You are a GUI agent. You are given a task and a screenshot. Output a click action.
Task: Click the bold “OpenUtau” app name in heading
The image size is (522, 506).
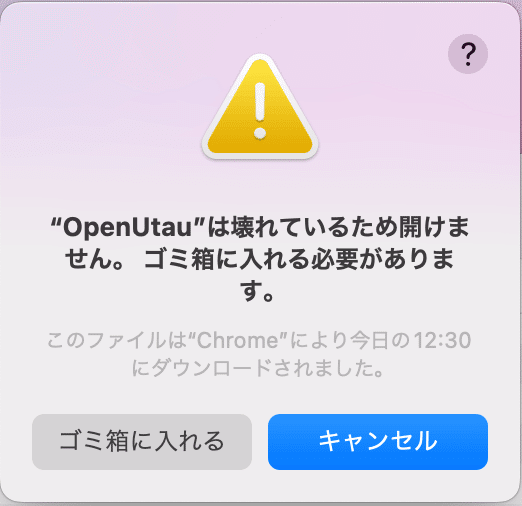(x=127, y=227)
